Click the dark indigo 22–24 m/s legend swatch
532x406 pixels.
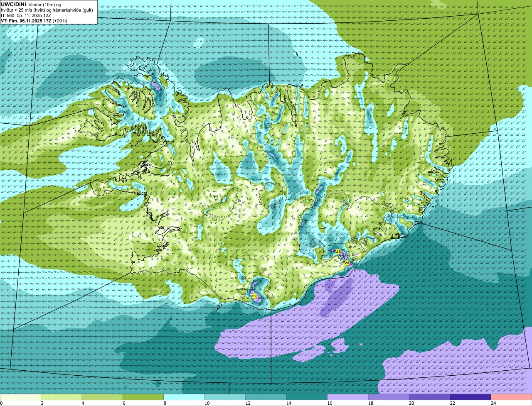(x=470, y=397)
